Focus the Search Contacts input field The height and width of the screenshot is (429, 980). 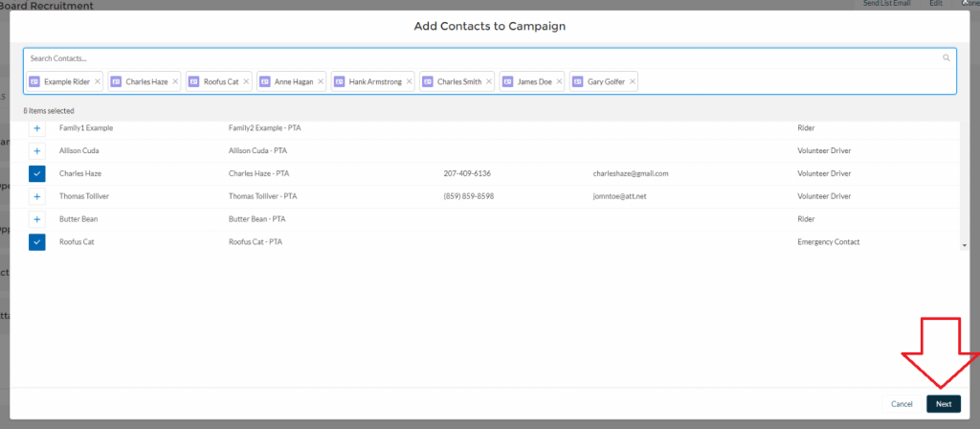[479, 58]
